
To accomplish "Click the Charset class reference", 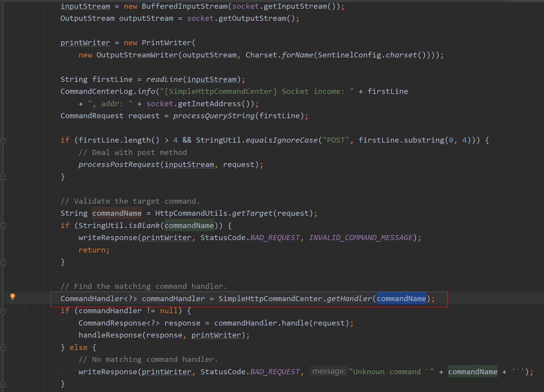I will pos(261,55).
